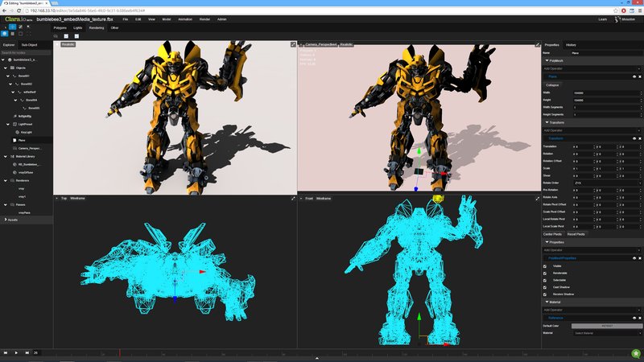644x362 pixels.
Task: Maximize the Front wireframe viewport
Action: click(537, 198)
